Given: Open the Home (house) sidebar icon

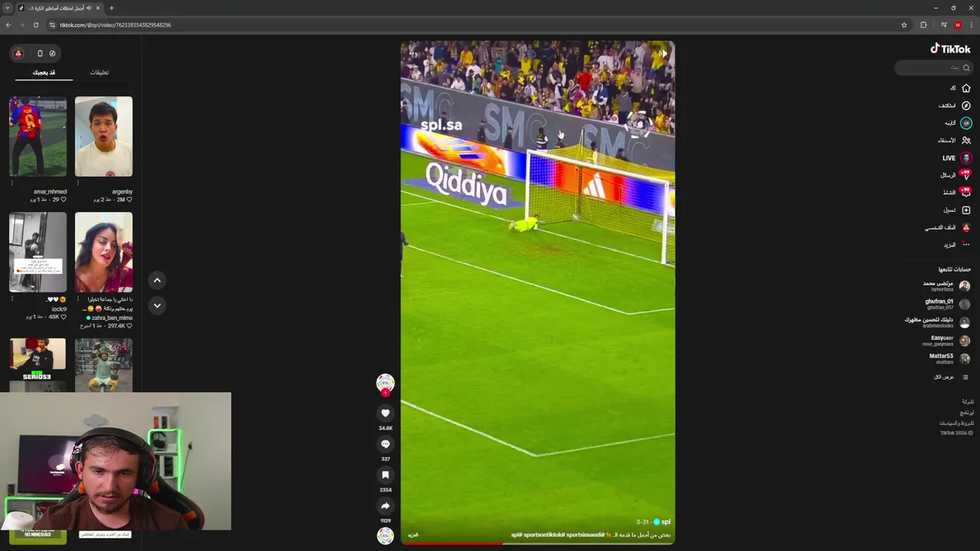Looking at the screenshot, I should click(x=966, y=88).
